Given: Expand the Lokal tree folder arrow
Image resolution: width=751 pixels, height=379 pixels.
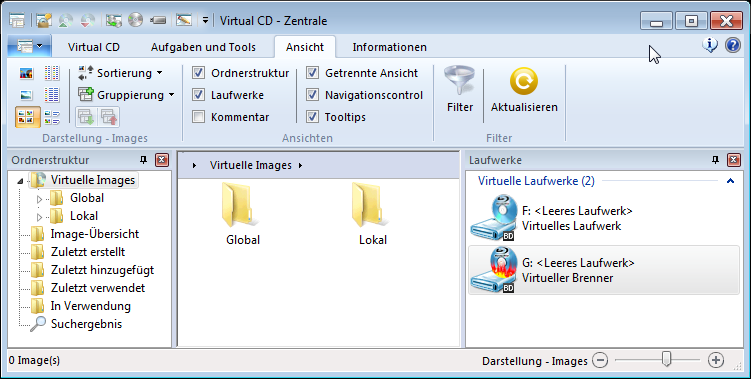Looking at the screenshot, I should click(40, 217).
